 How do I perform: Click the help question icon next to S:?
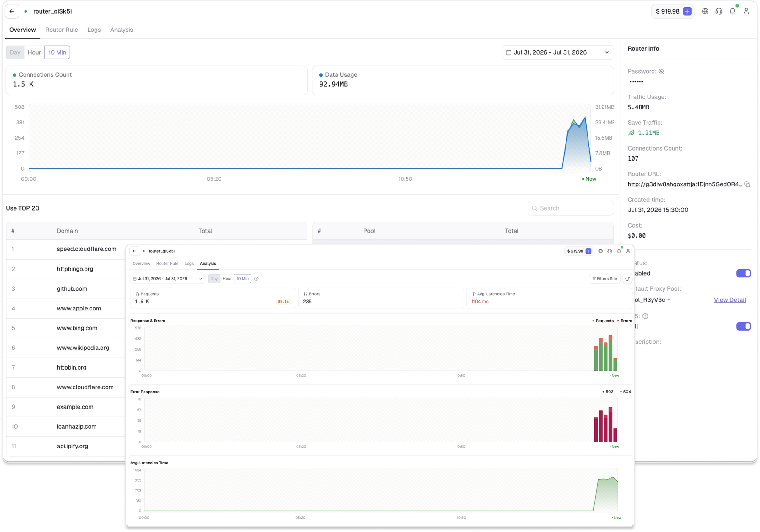pyautogui.click(x=645, y=316)
